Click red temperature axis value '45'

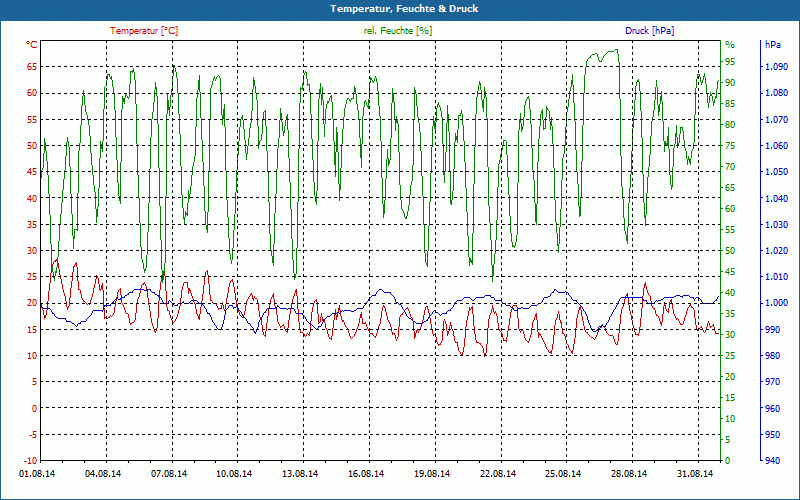(32, 171)
